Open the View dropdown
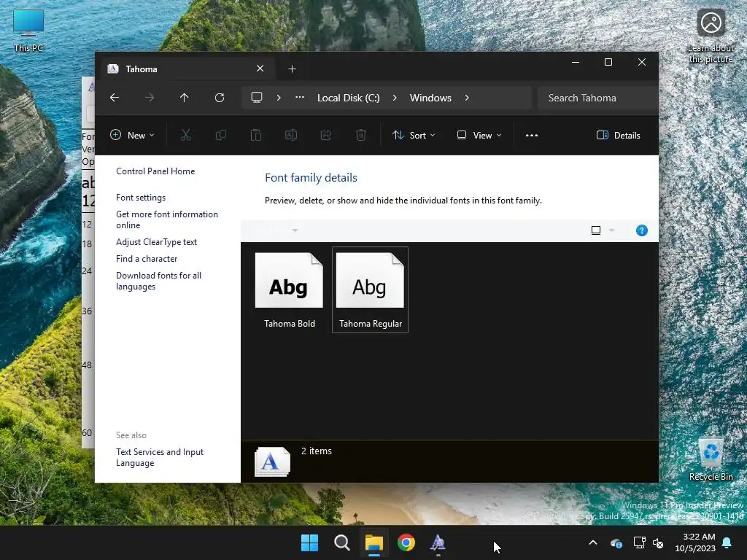The height and width of the screenshot is (560, 747). pos(479,135)
